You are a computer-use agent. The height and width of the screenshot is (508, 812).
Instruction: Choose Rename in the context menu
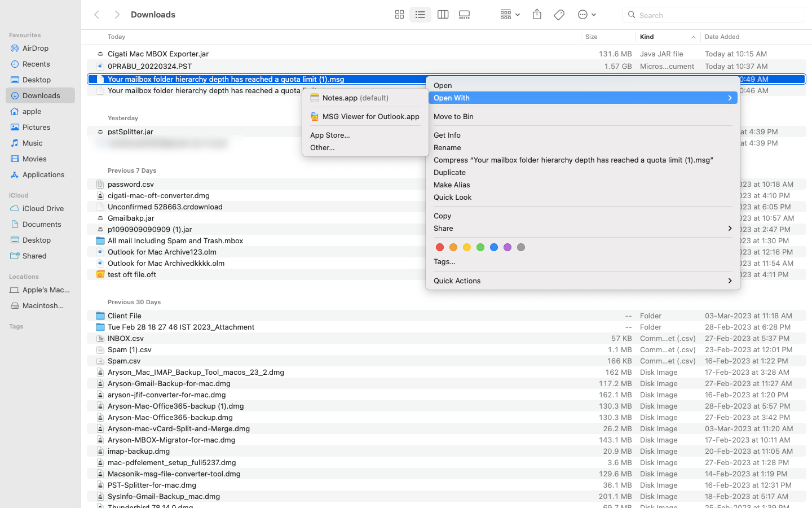coord(582,147)
